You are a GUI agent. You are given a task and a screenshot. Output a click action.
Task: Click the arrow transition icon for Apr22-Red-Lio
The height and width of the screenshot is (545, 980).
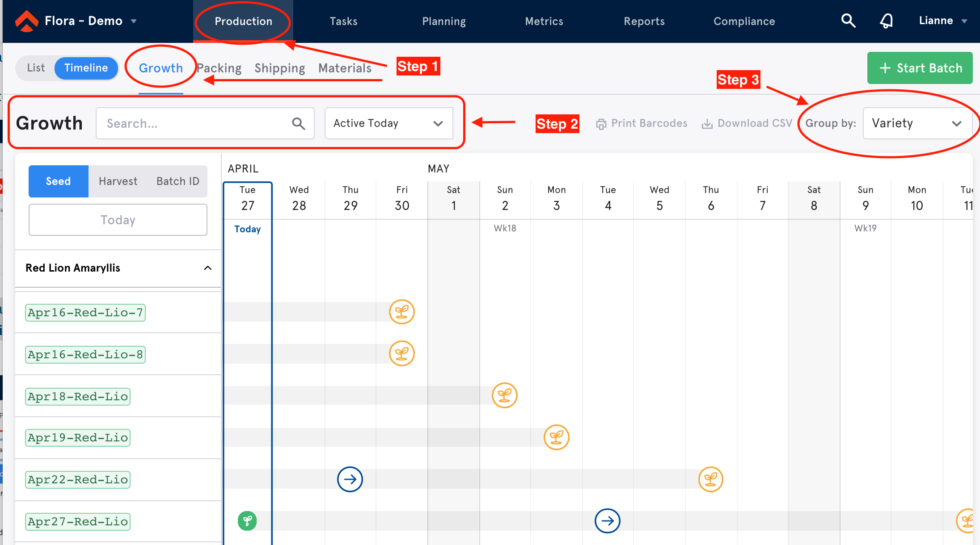click(x=349, y=479)
